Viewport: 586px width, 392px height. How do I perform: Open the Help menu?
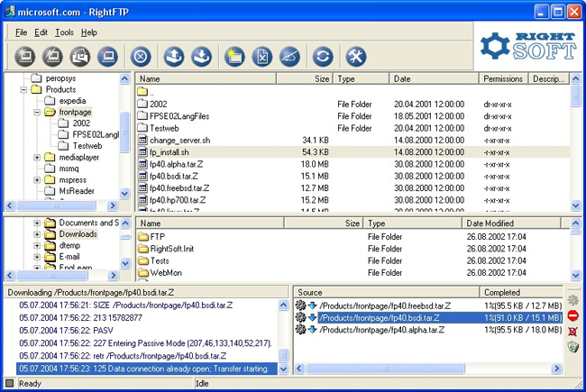click(x=89, y=32)
